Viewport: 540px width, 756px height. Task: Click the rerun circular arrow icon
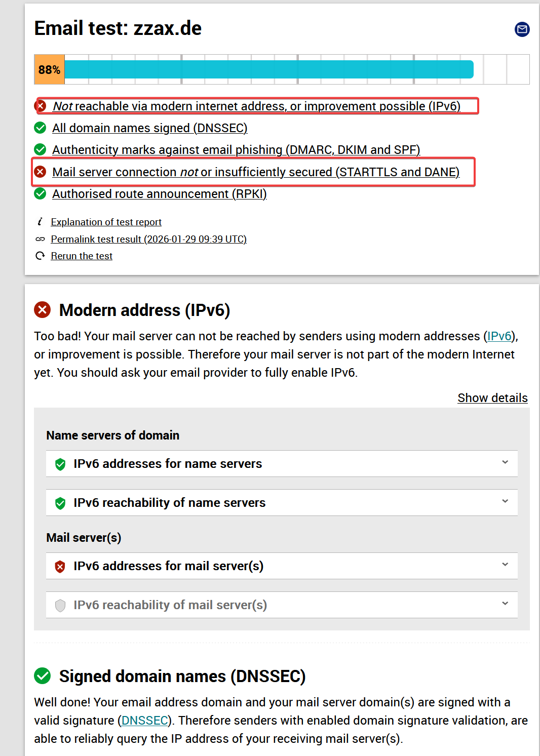pyautogui.click(x=40, y=256)
